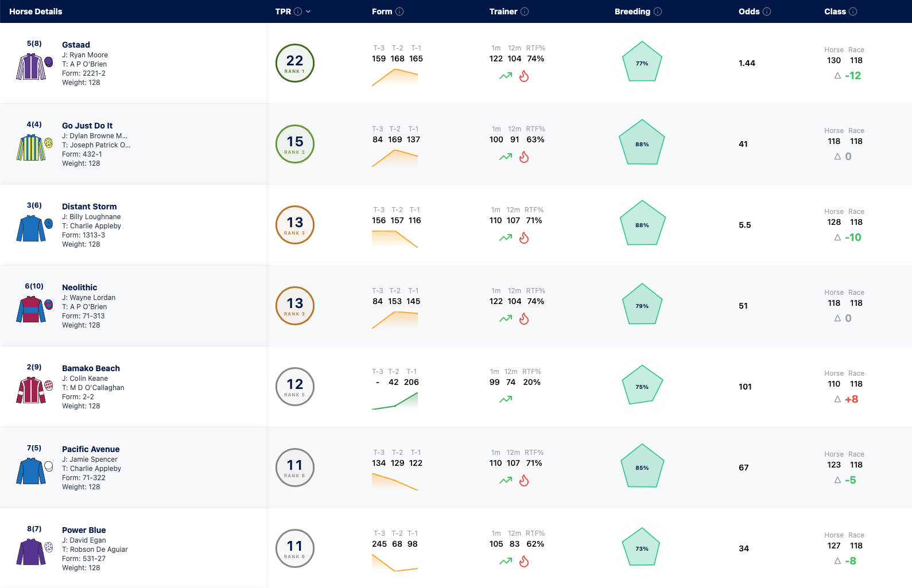Click the Class column info icon
This screenshot has height=588, width=912.
click(853, 11)
